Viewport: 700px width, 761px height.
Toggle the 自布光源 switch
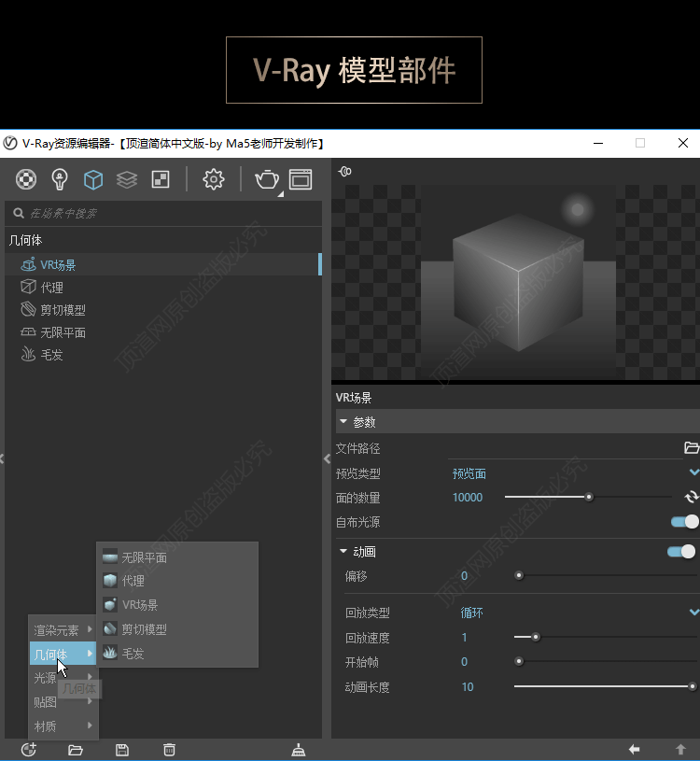(x=685, y=522)
